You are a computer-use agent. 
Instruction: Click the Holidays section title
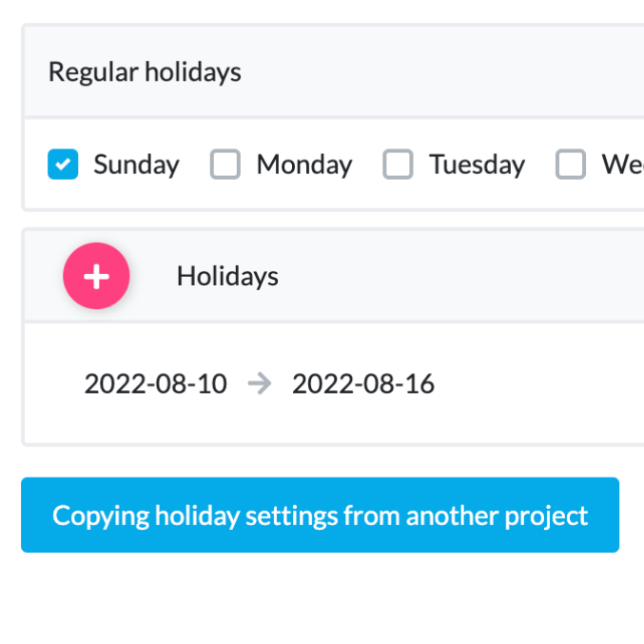(227, 276)
